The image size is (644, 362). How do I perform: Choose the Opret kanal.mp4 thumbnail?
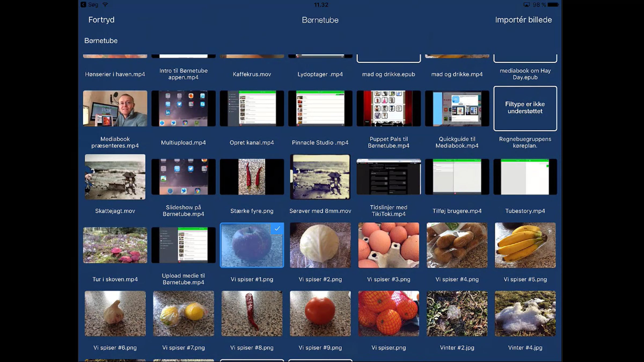pyautogui.click(x=252, y=108)
